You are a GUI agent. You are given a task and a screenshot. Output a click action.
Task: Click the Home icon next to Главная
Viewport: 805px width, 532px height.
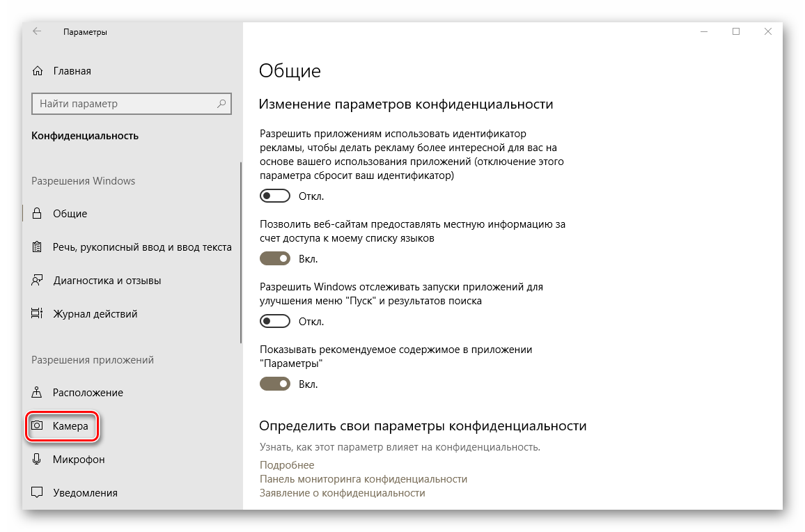pos(38,71)
